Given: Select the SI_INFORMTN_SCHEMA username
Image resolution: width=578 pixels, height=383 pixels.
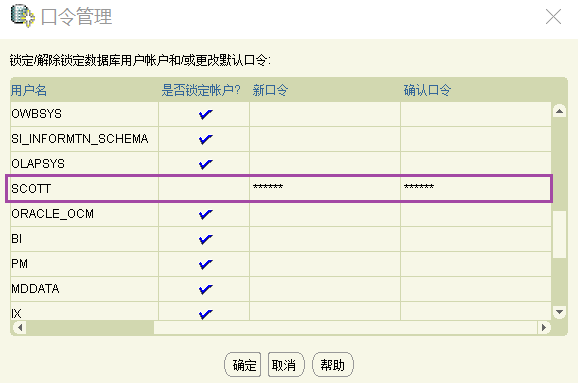Looking at the screenshot, I should coord(80,139).
